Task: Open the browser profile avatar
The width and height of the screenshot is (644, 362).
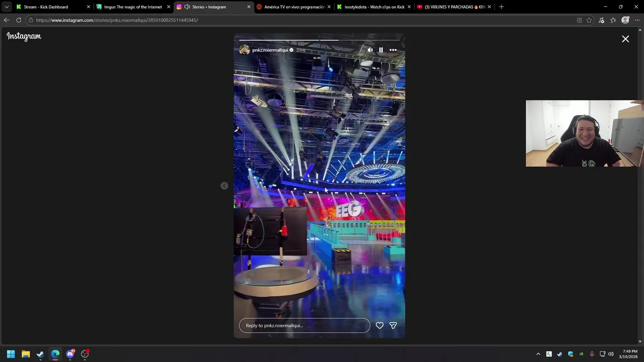Action: pyautogui.click(x=625, y=20)
